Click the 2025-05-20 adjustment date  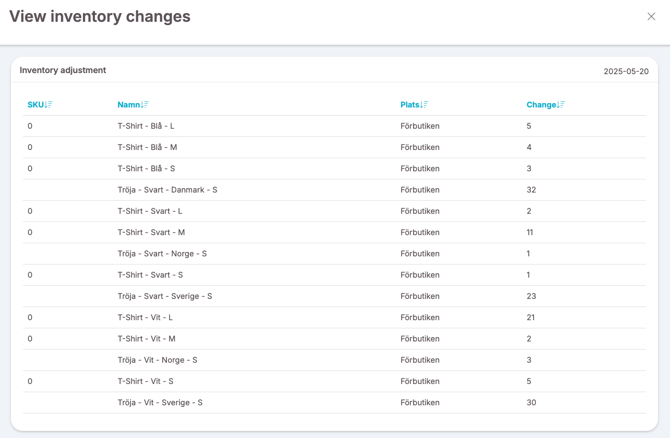[625, 72]
